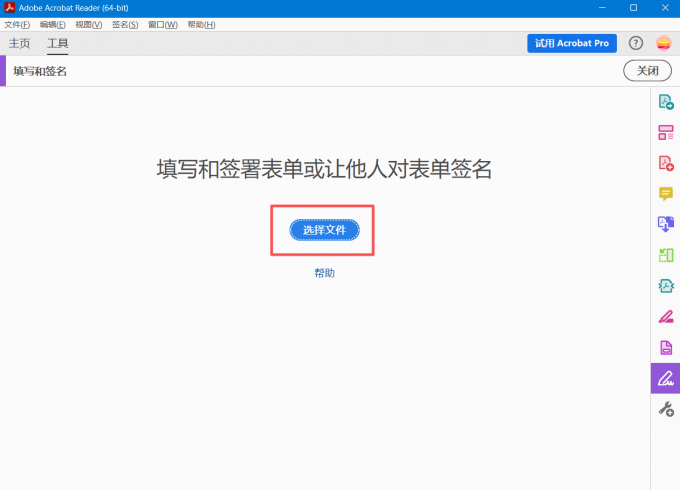Click the help question mark icon
This screenshot has height=490, width=680.
tap(636, 43)
